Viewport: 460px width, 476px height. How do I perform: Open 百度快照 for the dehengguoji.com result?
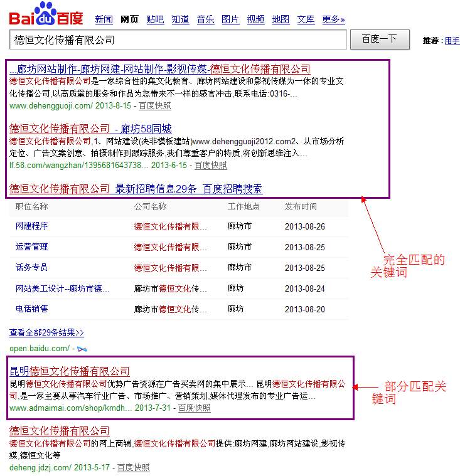pos(154,105)
